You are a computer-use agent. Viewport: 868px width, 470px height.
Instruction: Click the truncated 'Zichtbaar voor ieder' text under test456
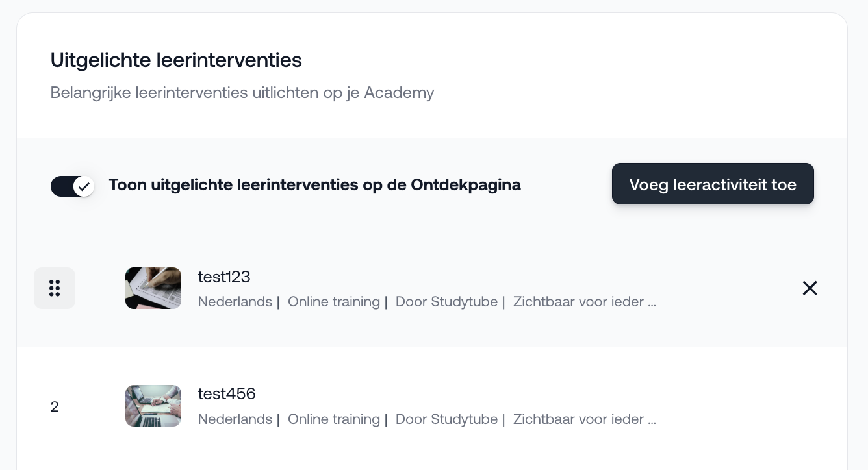coord(585,419)
